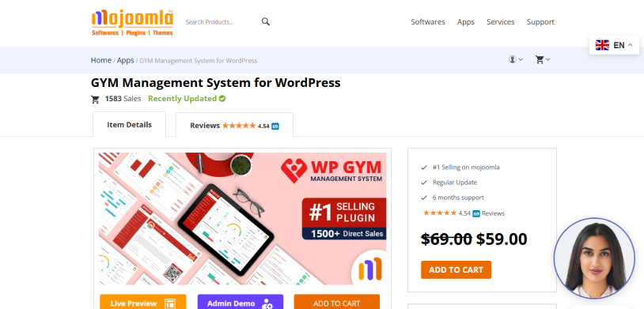Click the review count badge in Reviews tab
Viewport: 644px width, 309px height.
point(275,126)
